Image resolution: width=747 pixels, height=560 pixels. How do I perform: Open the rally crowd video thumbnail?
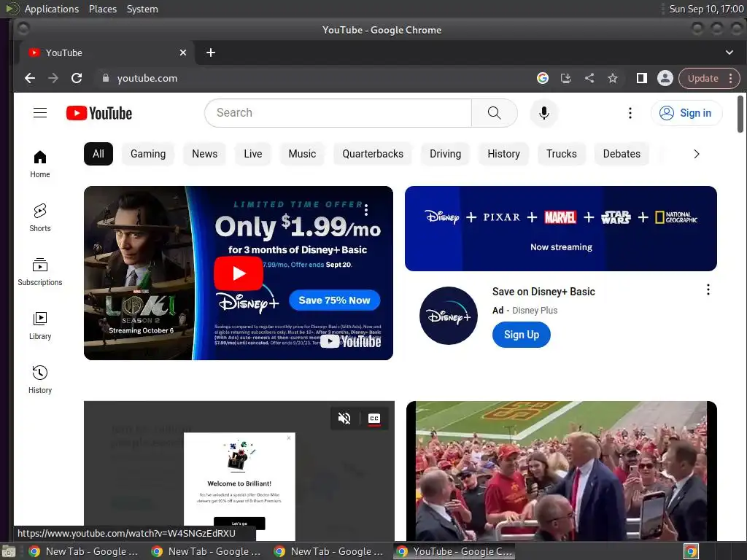[x=561, y=471]
